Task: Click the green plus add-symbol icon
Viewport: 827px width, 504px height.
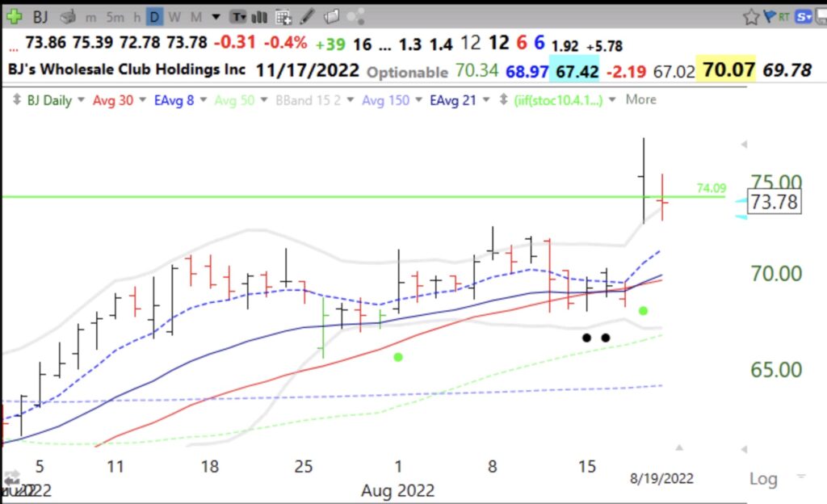Action: click(x=14, y=16)
